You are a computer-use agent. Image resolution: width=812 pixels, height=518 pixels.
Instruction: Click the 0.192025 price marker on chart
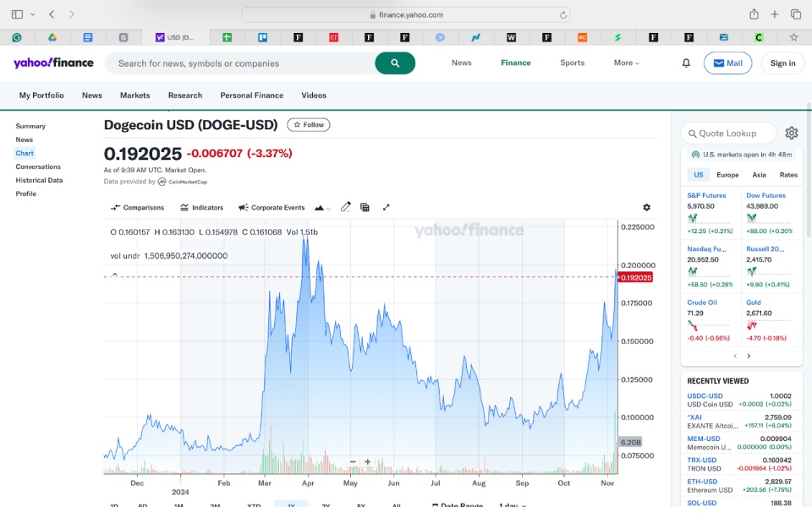point(635,278)
